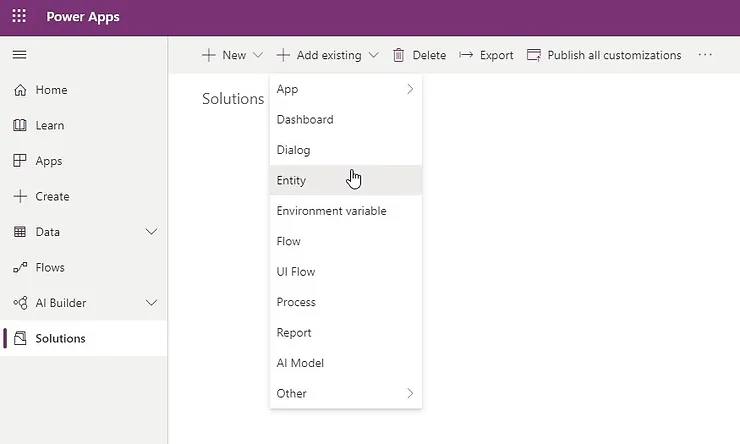Viewport: 740px width, 444px height.
Task: Expand the New dropdown chevron
Action: click(x=258, y=55)
